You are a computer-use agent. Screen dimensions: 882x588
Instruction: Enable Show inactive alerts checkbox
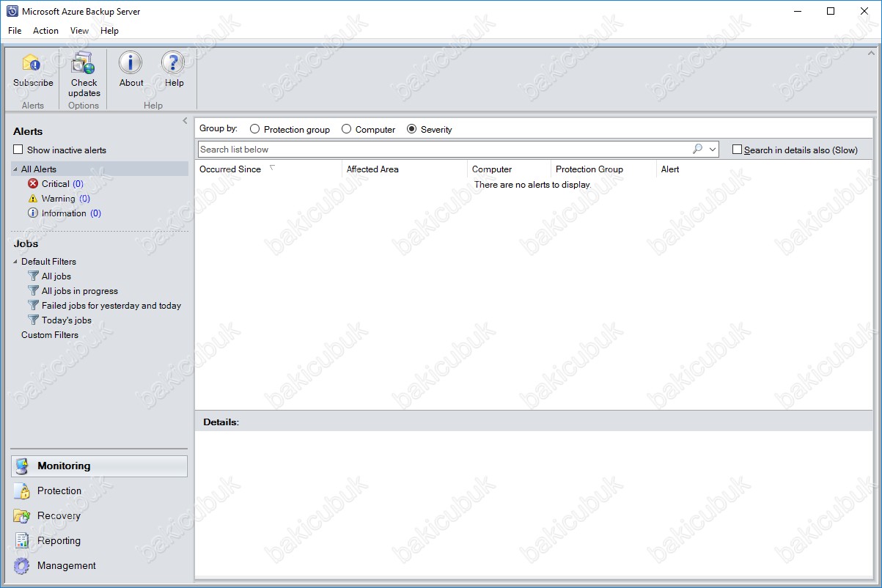(x=18, y=150)
